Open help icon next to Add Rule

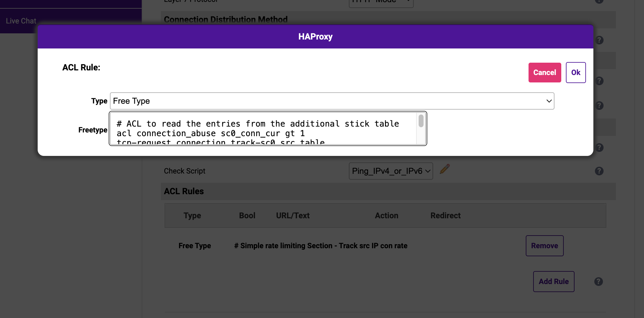(x=599, y=282)
